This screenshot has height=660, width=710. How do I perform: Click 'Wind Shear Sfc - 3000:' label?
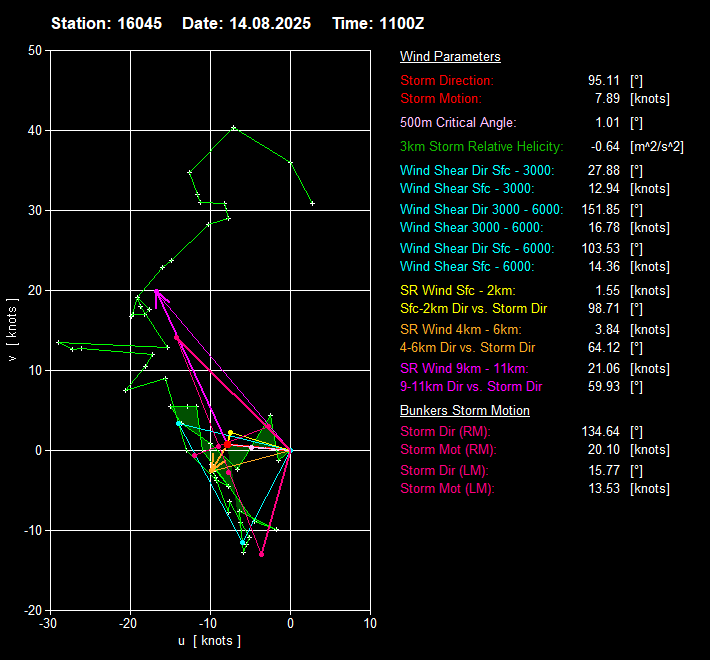click(x=467, y=189)
